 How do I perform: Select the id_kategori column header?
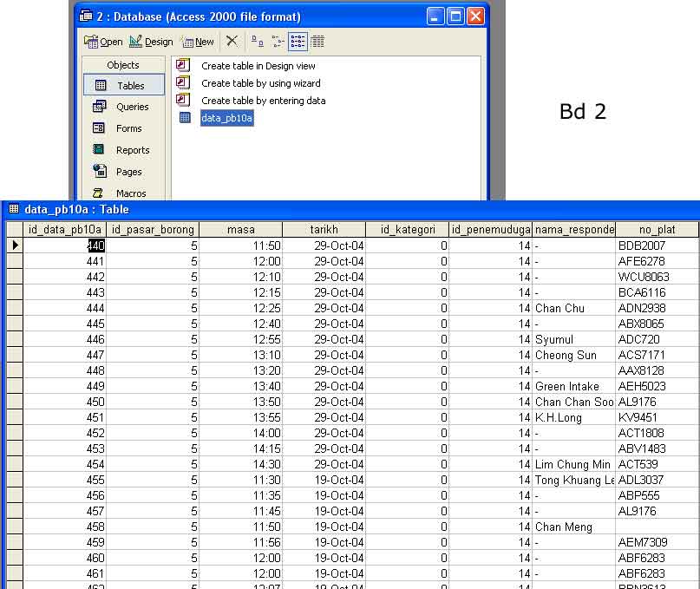407,230
